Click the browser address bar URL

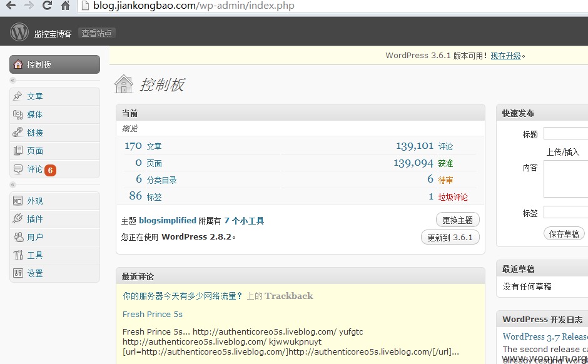click(x=194, y=6)
